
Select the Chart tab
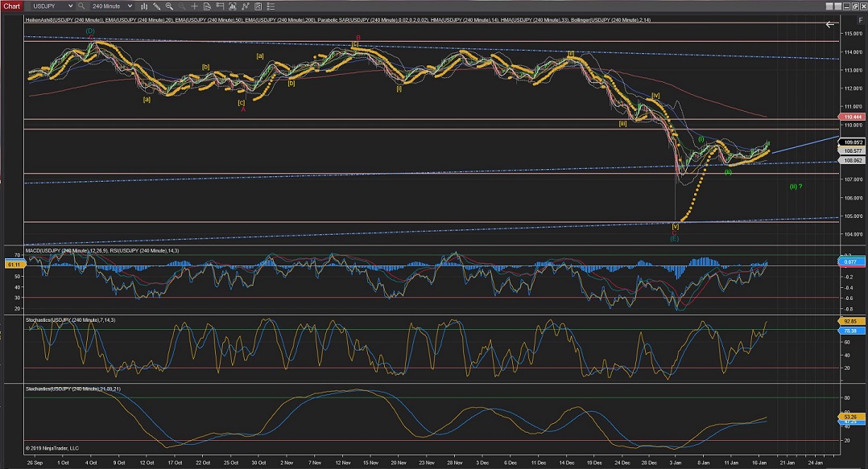[11, 6]
